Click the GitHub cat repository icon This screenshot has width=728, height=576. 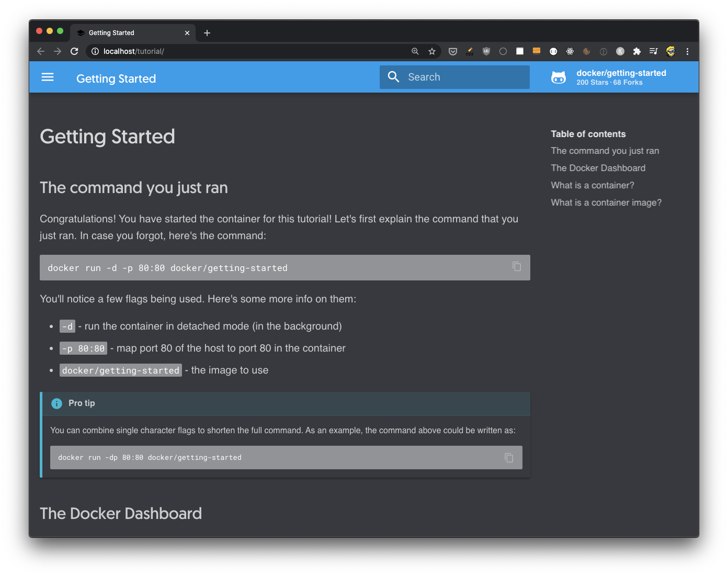[559, 77]
